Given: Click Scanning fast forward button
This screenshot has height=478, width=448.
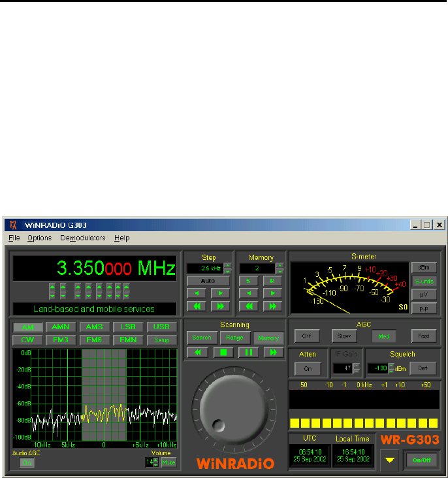Looking at the screenshot, I should [x=273, y=353].
